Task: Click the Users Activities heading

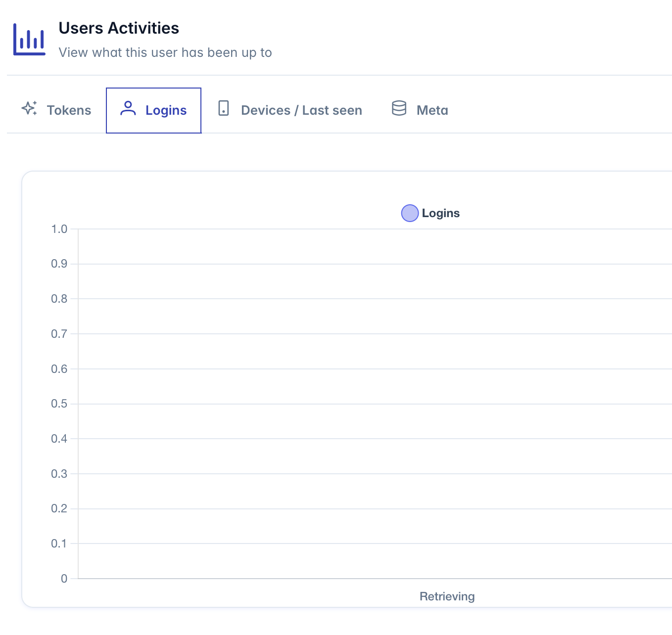Action: [119, 28]
